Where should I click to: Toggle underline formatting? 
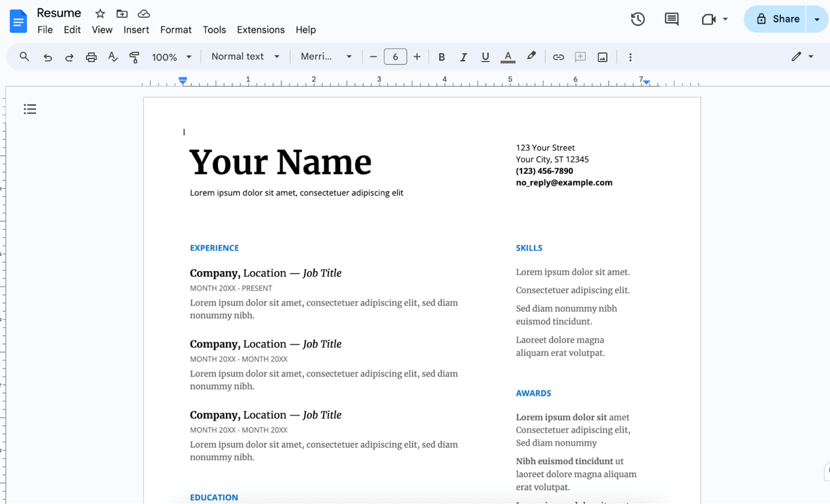(x=485, y=57)
